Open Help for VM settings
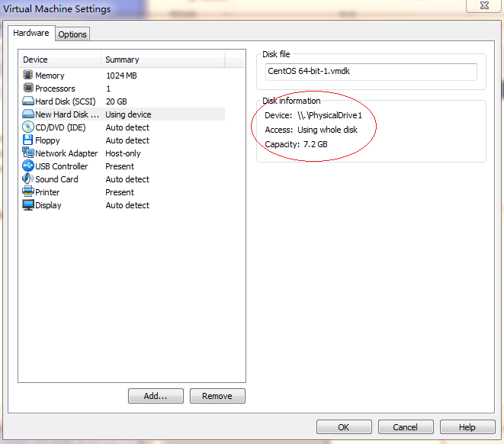This screenshot has width=504, height=444. pos(467,427)
